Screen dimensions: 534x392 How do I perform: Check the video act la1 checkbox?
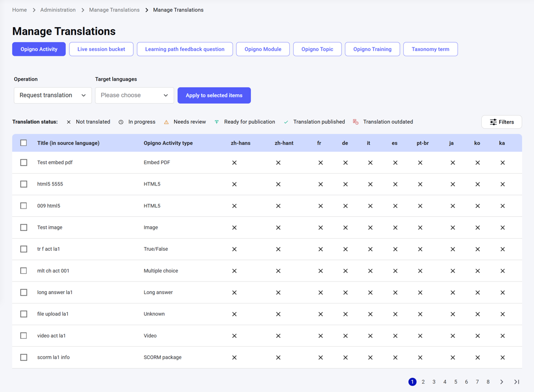click(x=23, y=336)
